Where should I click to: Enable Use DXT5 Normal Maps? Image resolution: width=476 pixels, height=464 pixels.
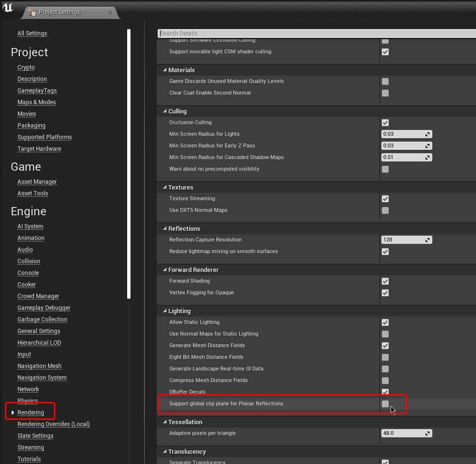[385, 210]
